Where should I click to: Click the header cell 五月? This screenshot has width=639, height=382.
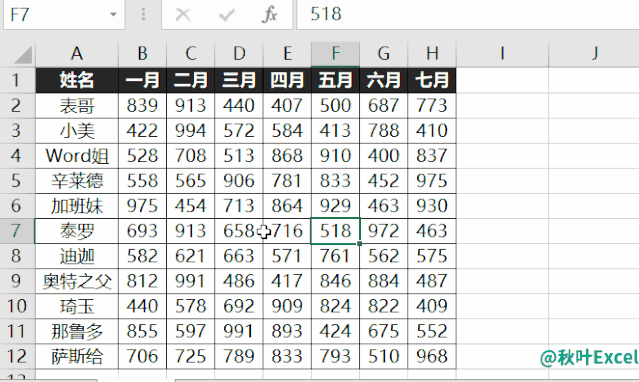[x=335, y=80]
